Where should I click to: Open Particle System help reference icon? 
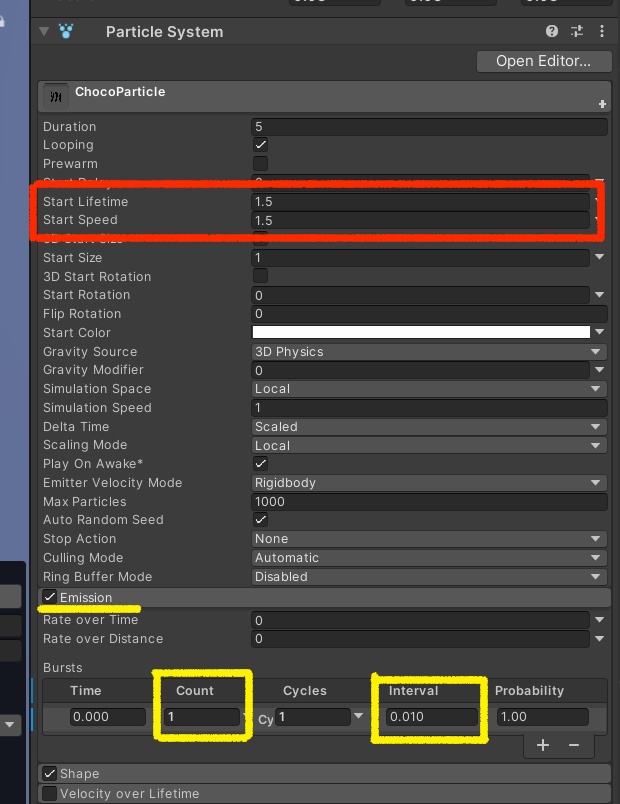tap(552, 32)
